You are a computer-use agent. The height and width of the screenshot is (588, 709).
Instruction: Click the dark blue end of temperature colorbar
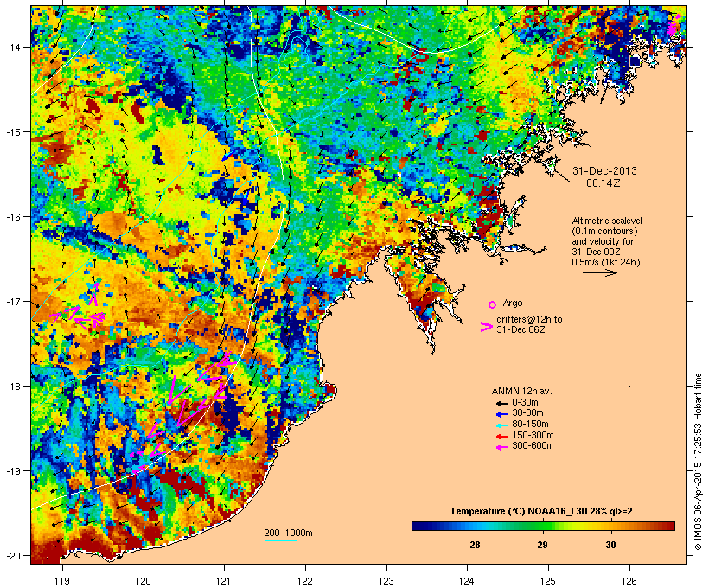click(418, 526)
